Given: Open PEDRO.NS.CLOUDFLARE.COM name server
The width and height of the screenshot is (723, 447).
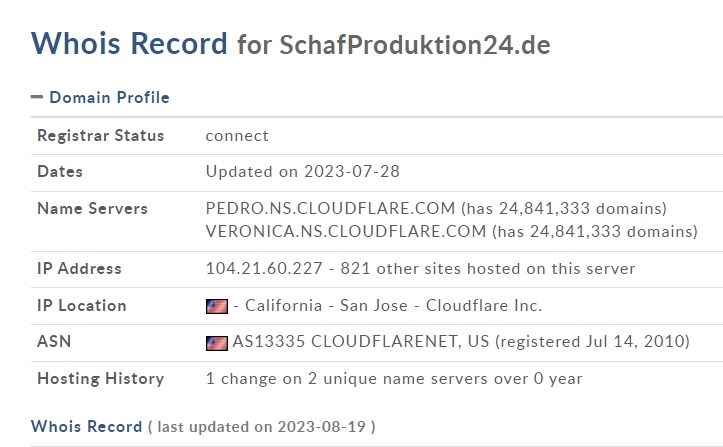Looking at the screenshot, I should [330, 209].
